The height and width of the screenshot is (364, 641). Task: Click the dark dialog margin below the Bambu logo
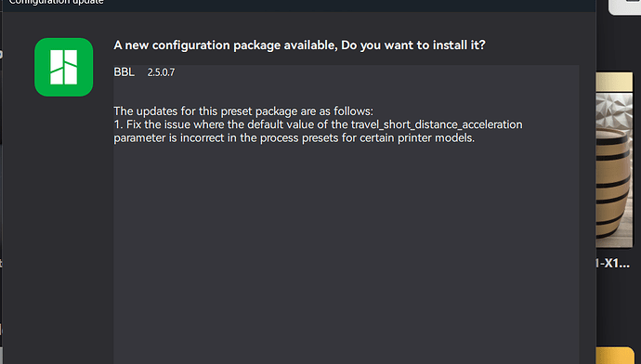58,228
